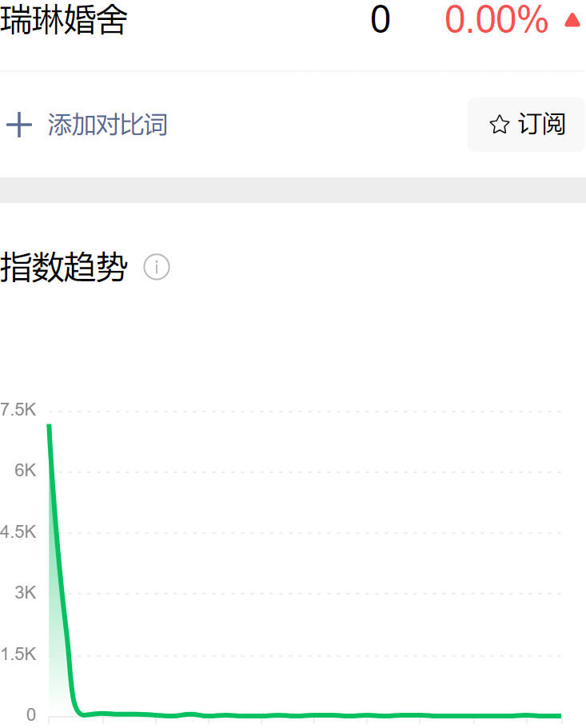This screenshot has height=728, width=586.
Task: Click the red up-triangle trend indicator
Action: pos(572,20)
